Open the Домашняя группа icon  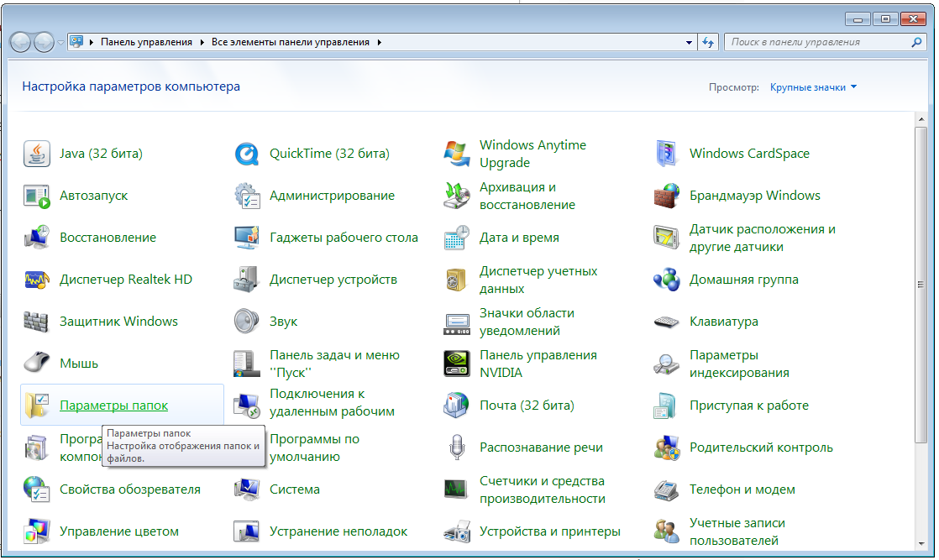point(667,280)
